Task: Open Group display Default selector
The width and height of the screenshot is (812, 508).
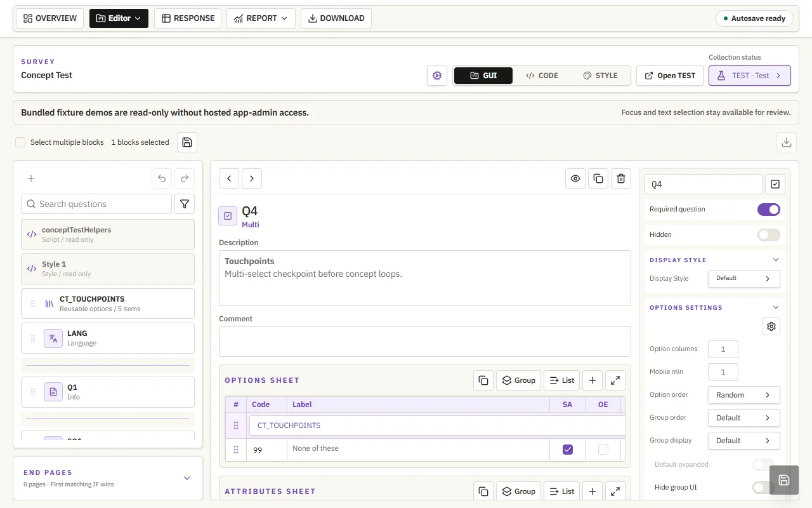Action: click(x=744, y=441)
